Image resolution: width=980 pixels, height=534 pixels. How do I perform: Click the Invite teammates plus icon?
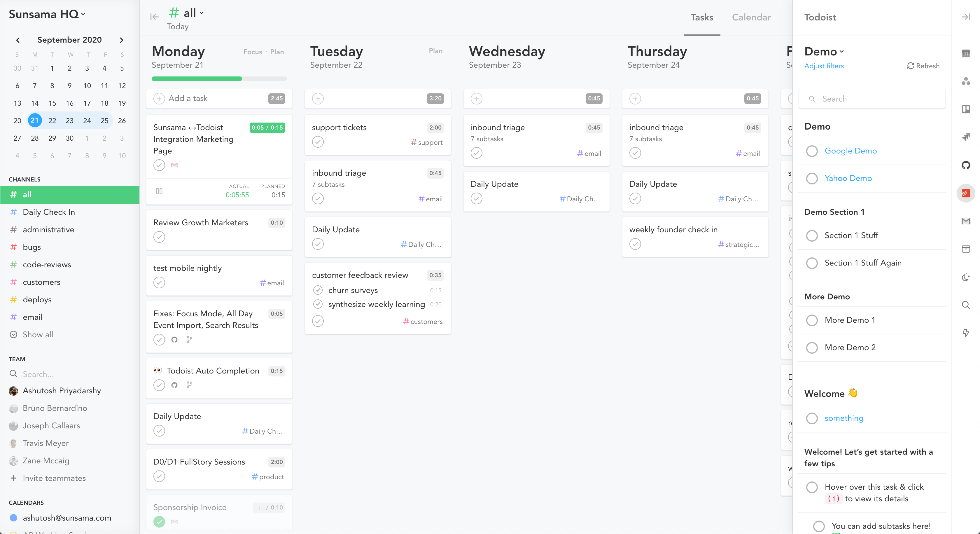(13, 478)
